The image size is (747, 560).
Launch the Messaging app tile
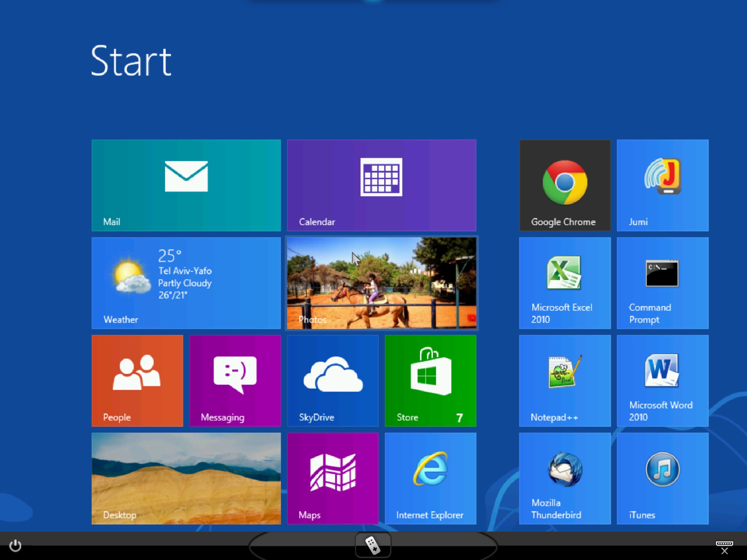[x=235, y=381]
